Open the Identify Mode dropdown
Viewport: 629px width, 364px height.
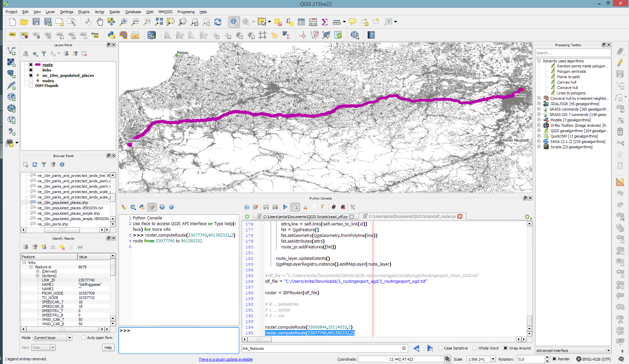(53, 338)
